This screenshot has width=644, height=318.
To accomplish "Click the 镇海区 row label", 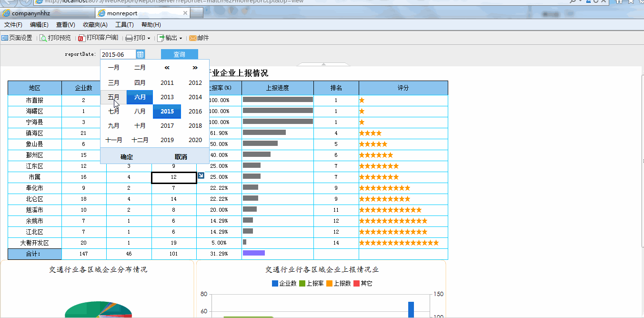I will 35,133.
